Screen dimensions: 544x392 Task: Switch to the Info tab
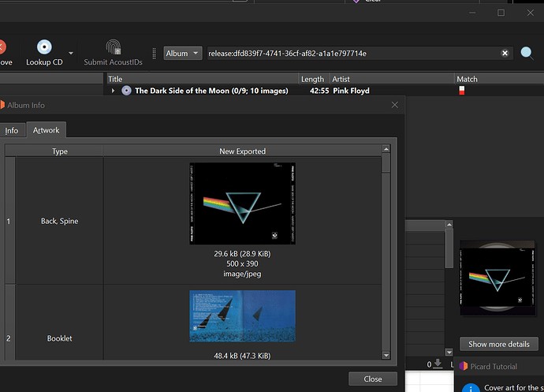(12, 130)
